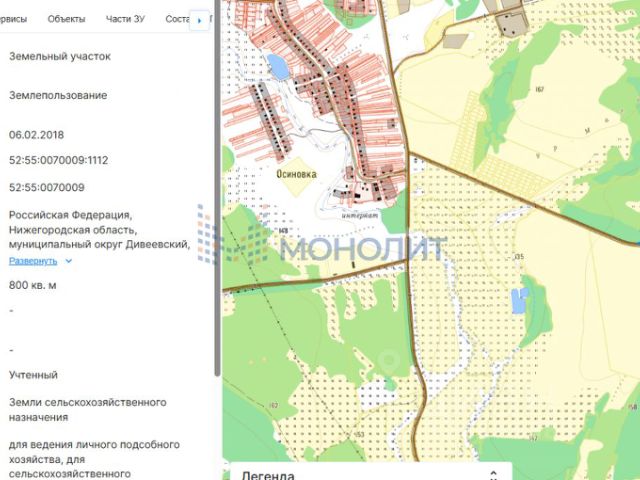Expand the Легенда panel with its chevron
Screen dimensions: 640x480
(x=493, y=475)
